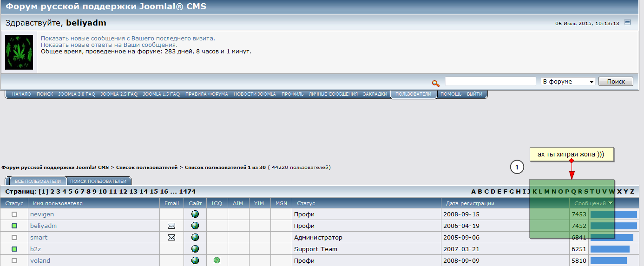Open ЗАКЛАДКИ in the menu

pyautogui.click(x=375, y=94)
